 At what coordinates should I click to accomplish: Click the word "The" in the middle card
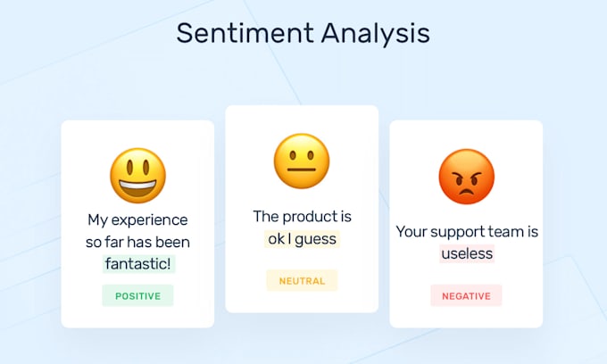click(266, 217)
